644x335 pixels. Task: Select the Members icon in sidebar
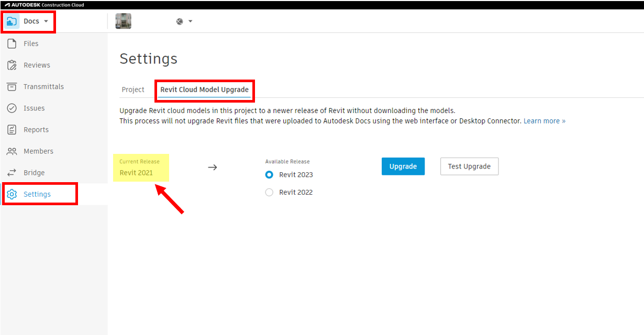(12, 151)
